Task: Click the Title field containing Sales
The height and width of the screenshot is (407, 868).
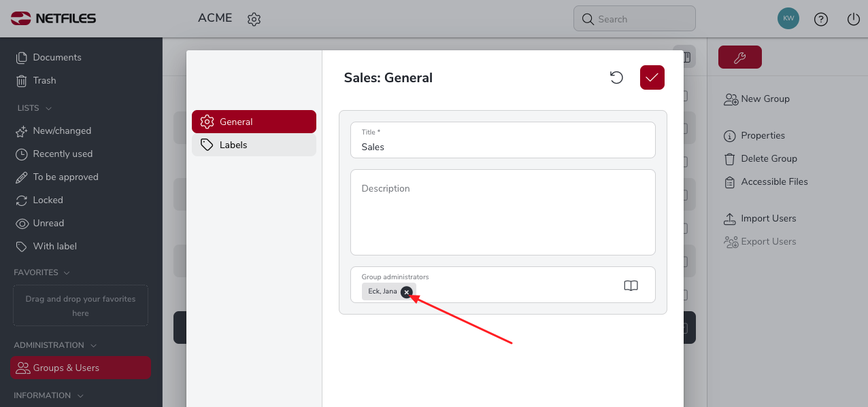Action: pyautogui.click(x=503, y=140)
